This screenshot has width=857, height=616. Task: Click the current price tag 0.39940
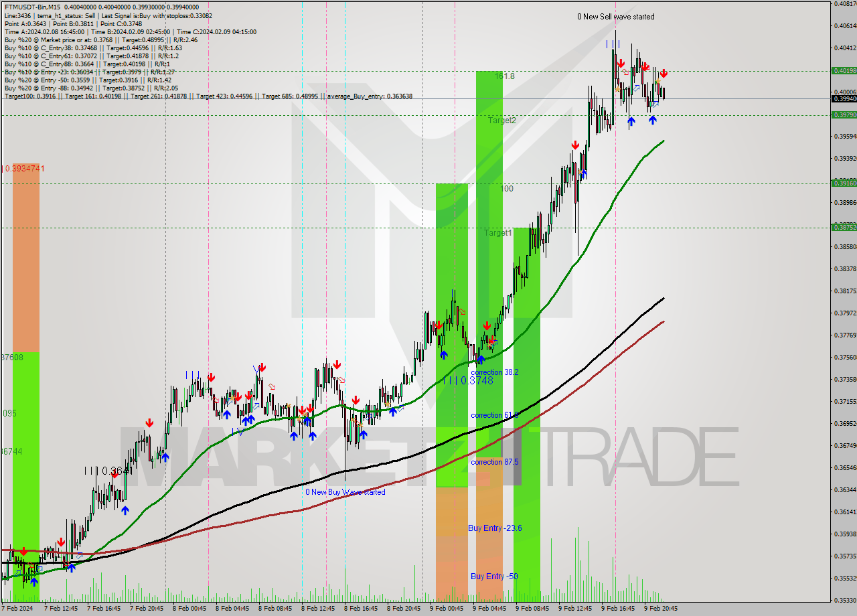(x=843, y=98)
